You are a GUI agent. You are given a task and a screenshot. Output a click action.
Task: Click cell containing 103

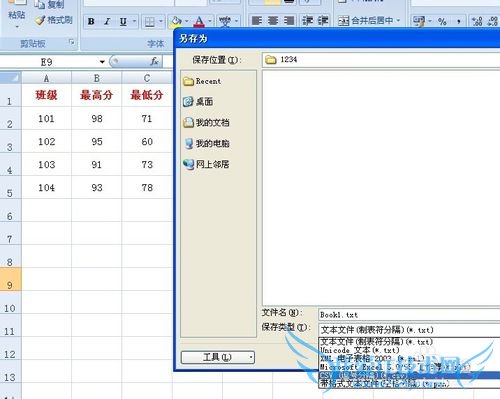tap(47, 164)
